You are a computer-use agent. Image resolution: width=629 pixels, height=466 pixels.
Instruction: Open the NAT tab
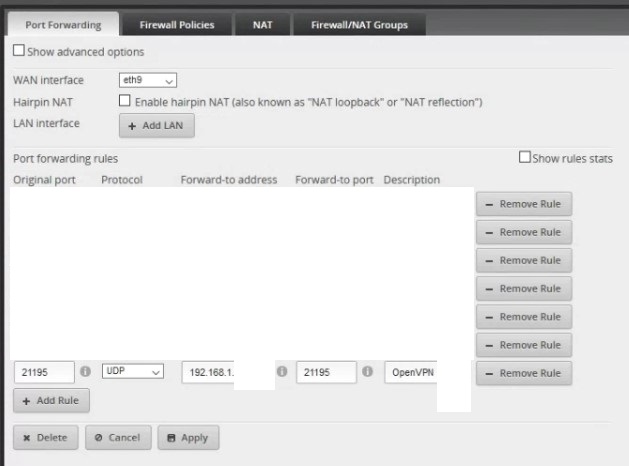[261, 25]
